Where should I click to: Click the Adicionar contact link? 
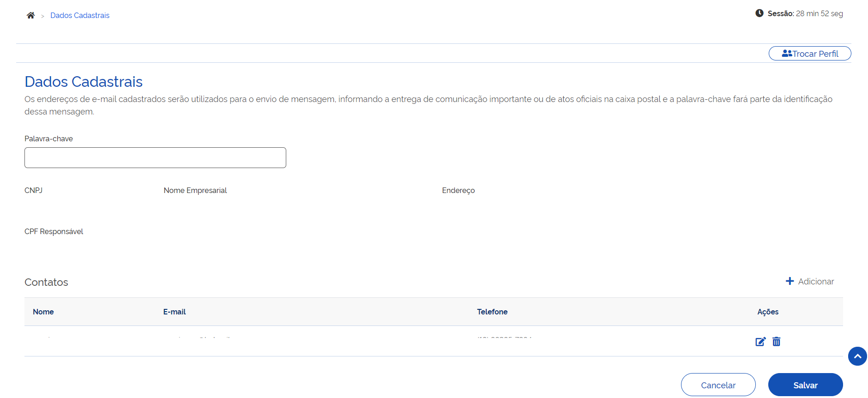pyautogui.click(x=810, y=281)
